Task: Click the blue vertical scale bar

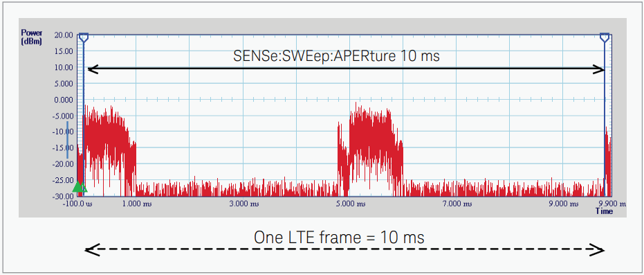Action: point(68,140)
